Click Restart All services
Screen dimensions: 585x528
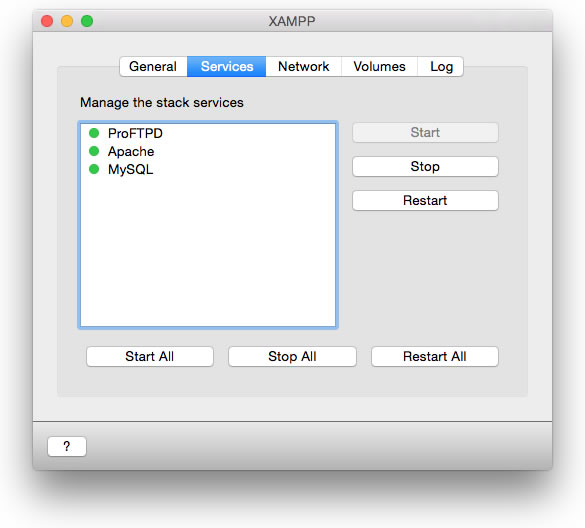coord(435,356)
